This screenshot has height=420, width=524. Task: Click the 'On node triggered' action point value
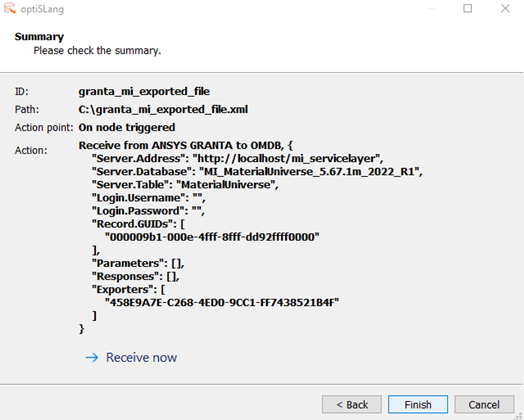(x=127, y=127)
